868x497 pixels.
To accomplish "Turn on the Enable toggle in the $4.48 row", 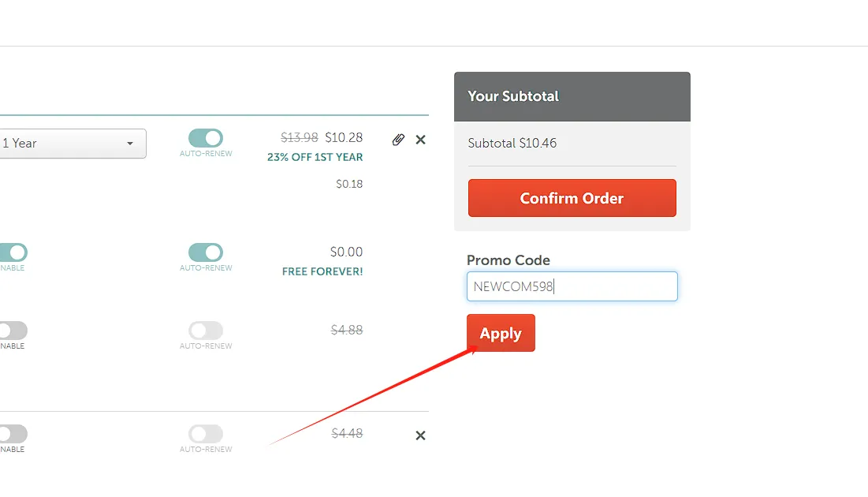I will (x=13, y=434).
